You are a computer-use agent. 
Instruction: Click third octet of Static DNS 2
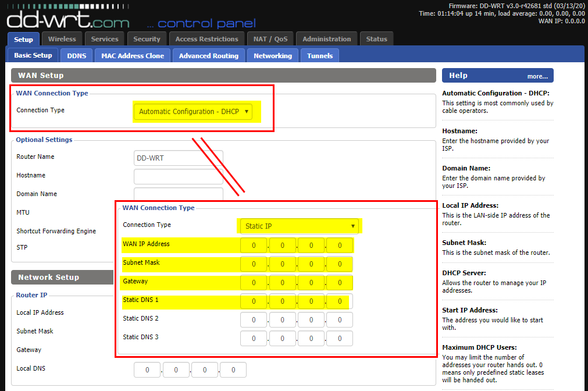coord(311,319)
